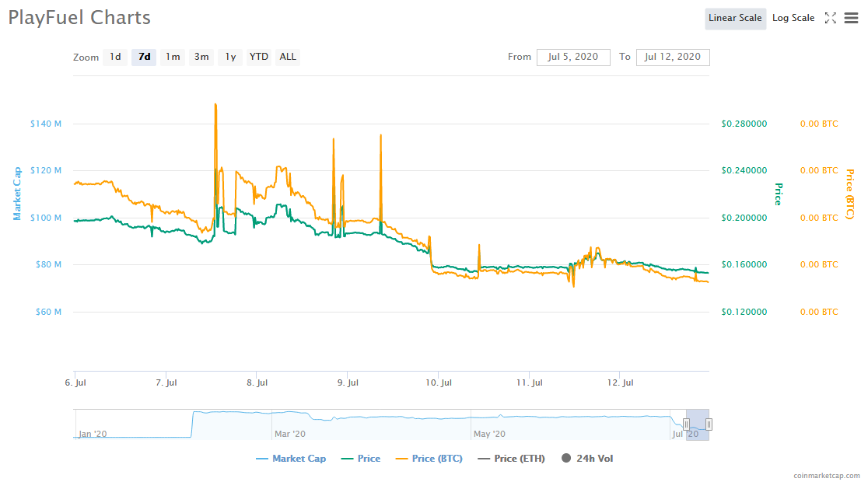The height and width of the screenshot is (482, 868).
Task: Click the $140 M axis label
Action: pyautogui.click(x=45, y=124)
